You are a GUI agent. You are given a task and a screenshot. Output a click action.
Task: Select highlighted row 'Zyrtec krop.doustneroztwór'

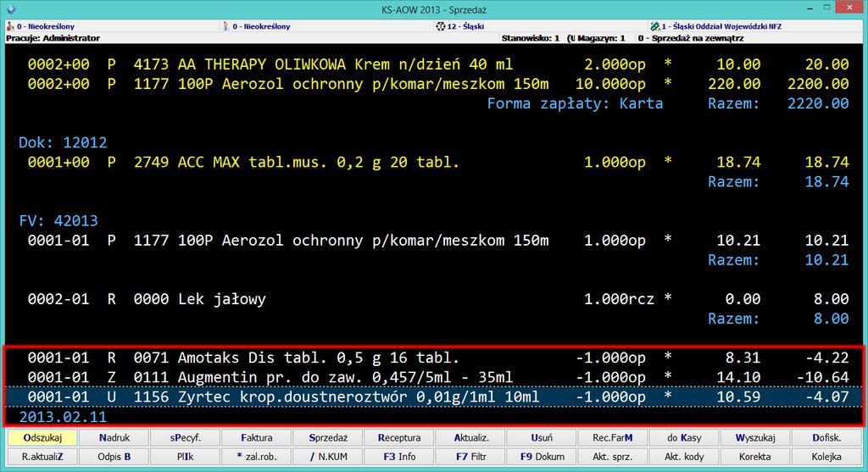(434, 397)
